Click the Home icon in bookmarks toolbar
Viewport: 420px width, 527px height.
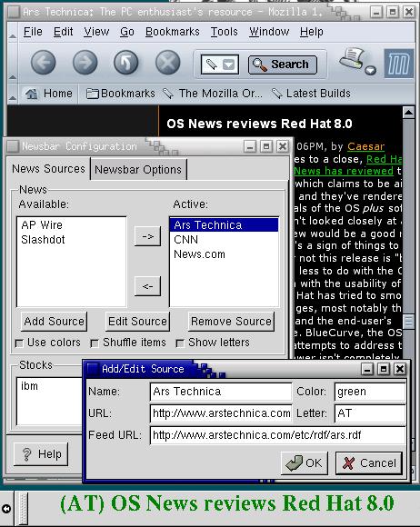click(32, 94)
